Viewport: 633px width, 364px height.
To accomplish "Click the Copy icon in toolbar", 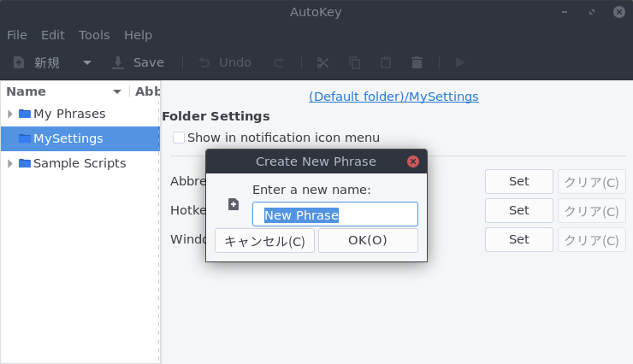I will (354, 62).
